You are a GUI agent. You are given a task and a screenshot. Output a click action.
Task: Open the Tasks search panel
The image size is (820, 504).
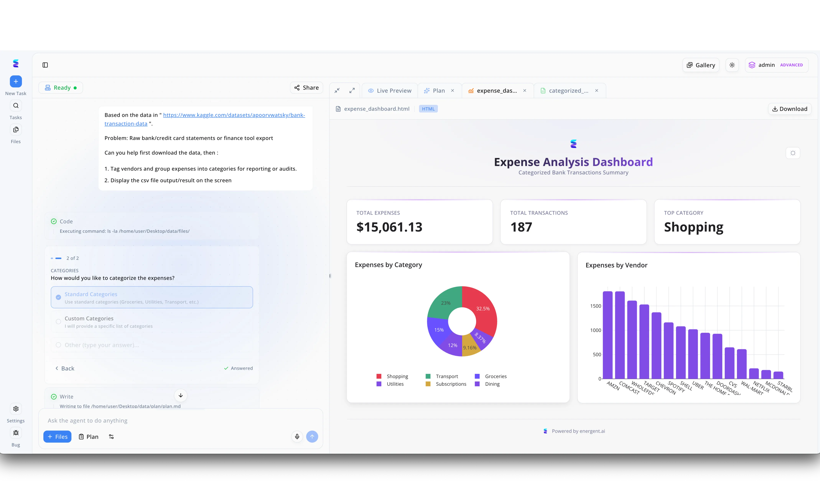pyautogui.click(x=16, y=106)
